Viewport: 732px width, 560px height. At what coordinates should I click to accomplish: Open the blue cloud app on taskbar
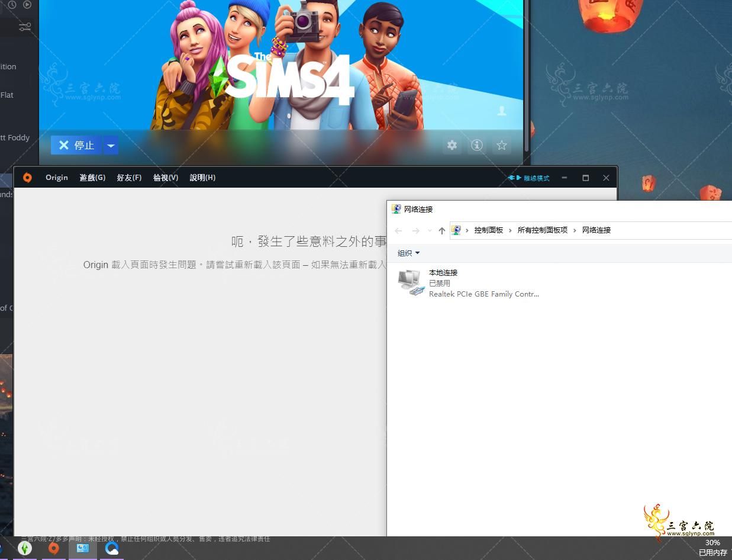[x=112, y=549]
